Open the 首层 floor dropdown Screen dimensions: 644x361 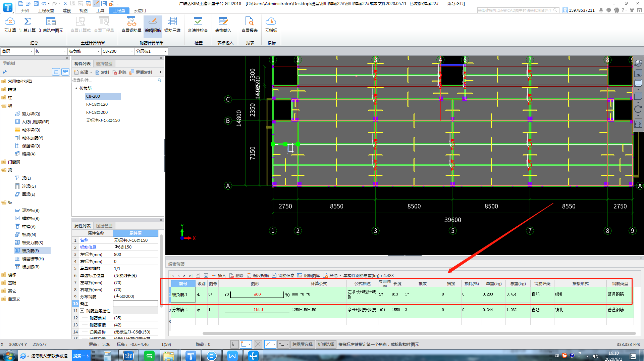click(17, 51)
